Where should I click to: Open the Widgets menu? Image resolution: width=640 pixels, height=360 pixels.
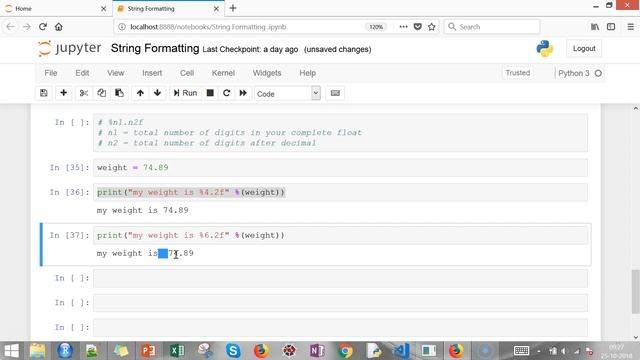pyautogui.click(x=267, y=73)
